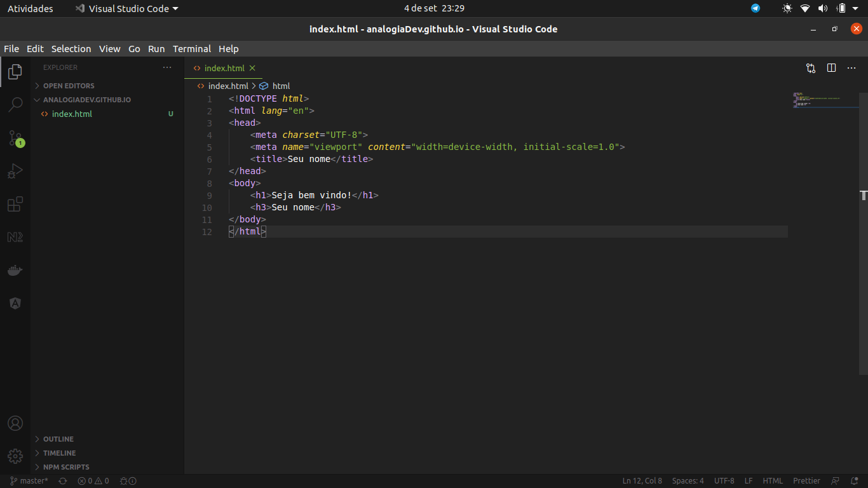
Task: Open Explorer views and more actions ellipsis
Action: 167,67
